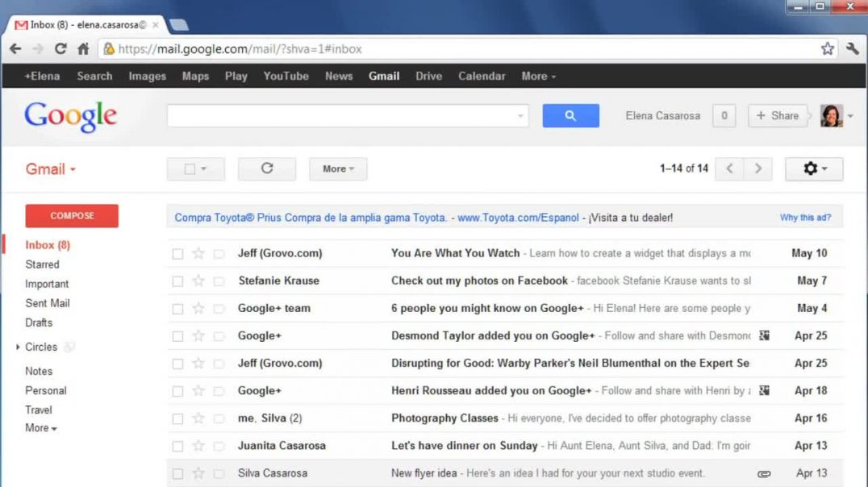
Task: Open Chrome wrench settings menu
Action: pos(853,48)
